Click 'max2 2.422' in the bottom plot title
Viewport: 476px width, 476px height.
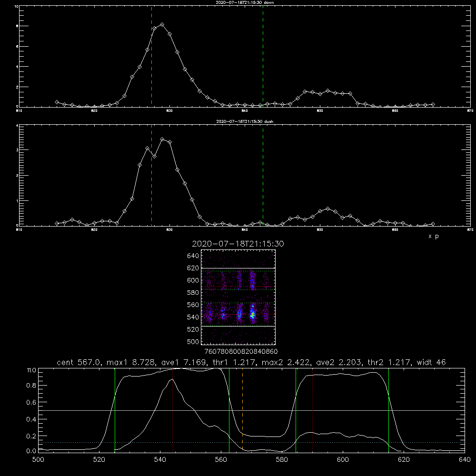click(286, 362)
